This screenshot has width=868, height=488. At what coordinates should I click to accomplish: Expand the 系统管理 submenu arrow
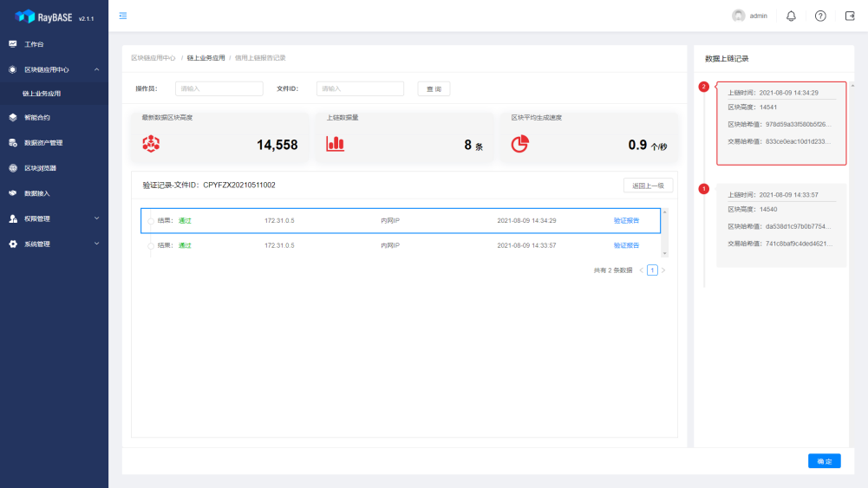pos(96,244)
